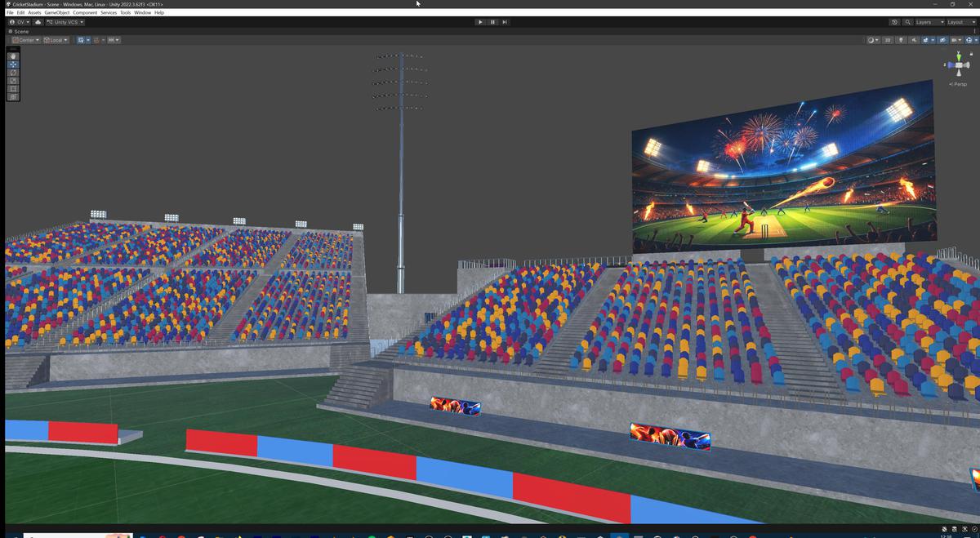Toggle hidden objects scene visibility

coord(942,40)
